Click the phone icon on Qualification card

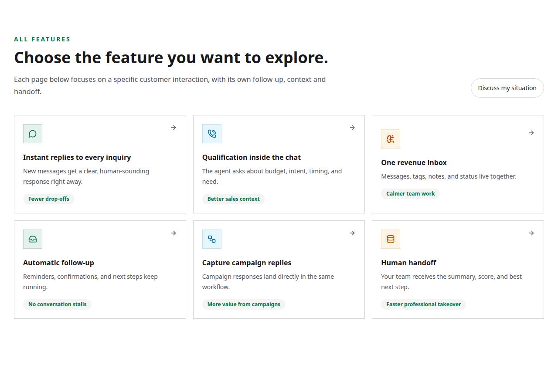pos(212,134)
